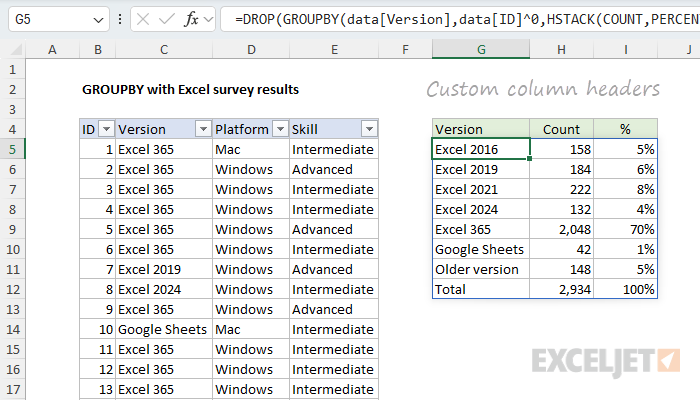Select 'Mac' platform cell in row 5
This screenshot has width=700, height=400.
(x=251, y=149)
